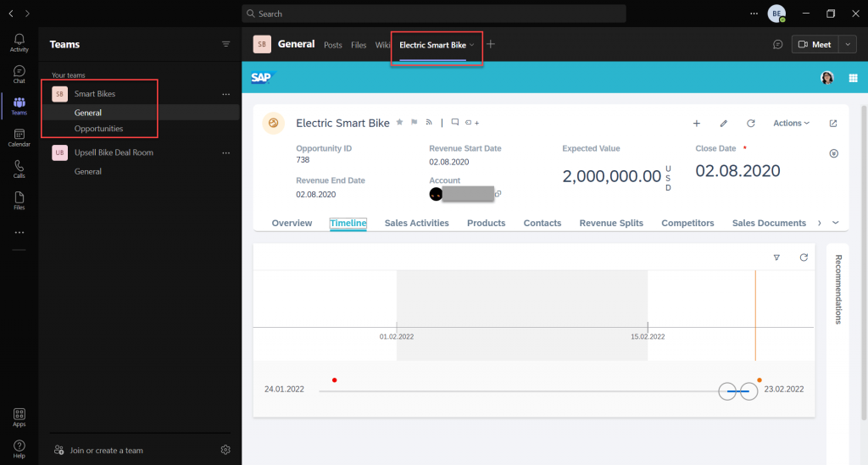868x465 pixels.
Task: Open the Actions dropdown menu
Action: pyautogui.click(x=791, y=124)
